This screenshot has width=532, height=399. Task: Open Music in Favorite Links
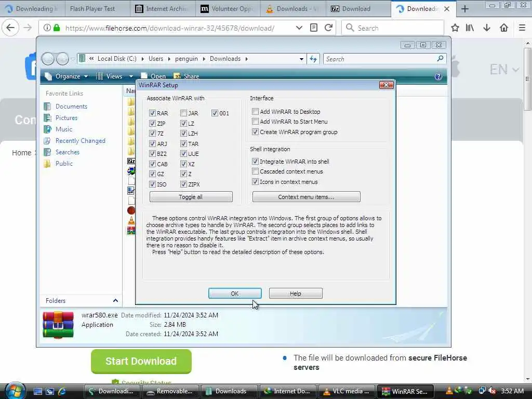point(64,129)
